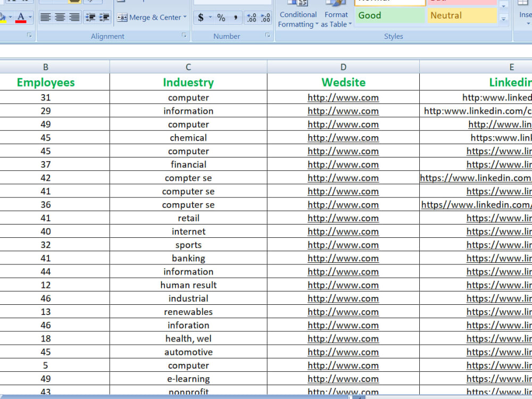Click the Merge & Center button

coord(149,18)
